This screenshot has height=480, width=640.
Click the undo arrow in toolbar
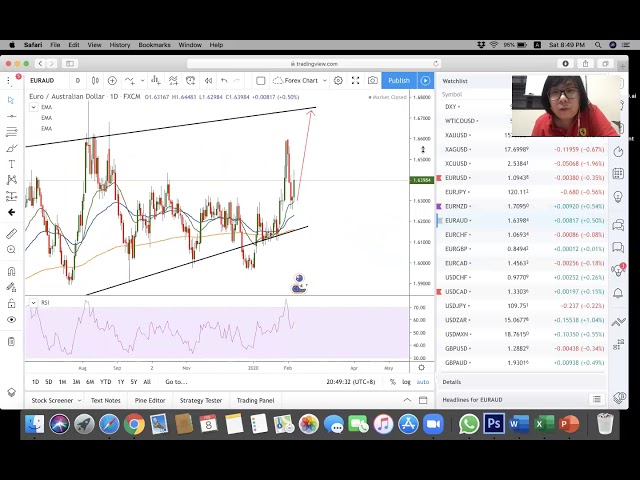pyautogui.click(x=224, y=81)
